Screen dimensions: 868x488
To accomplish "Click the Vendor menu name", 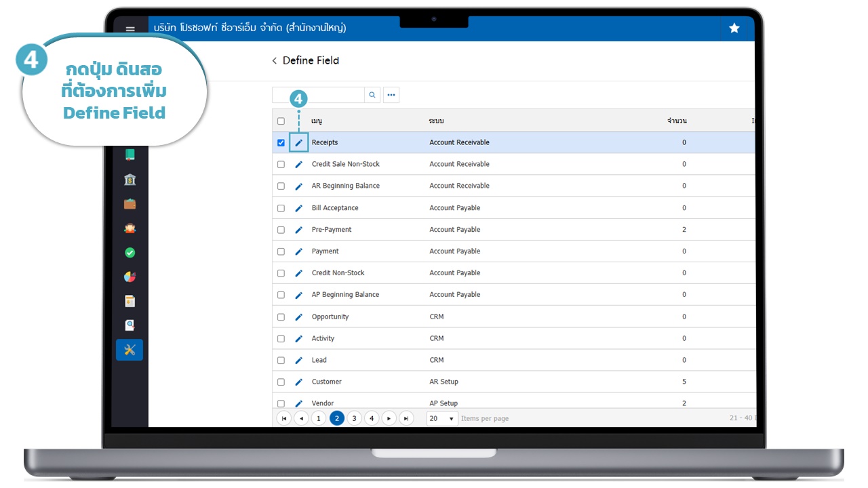I will [323, 403].
